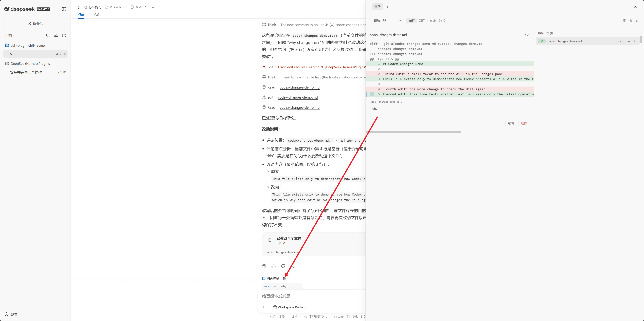The image size is (644, 321).
Task: Open the VS Code dropdown
Action: 115,7
